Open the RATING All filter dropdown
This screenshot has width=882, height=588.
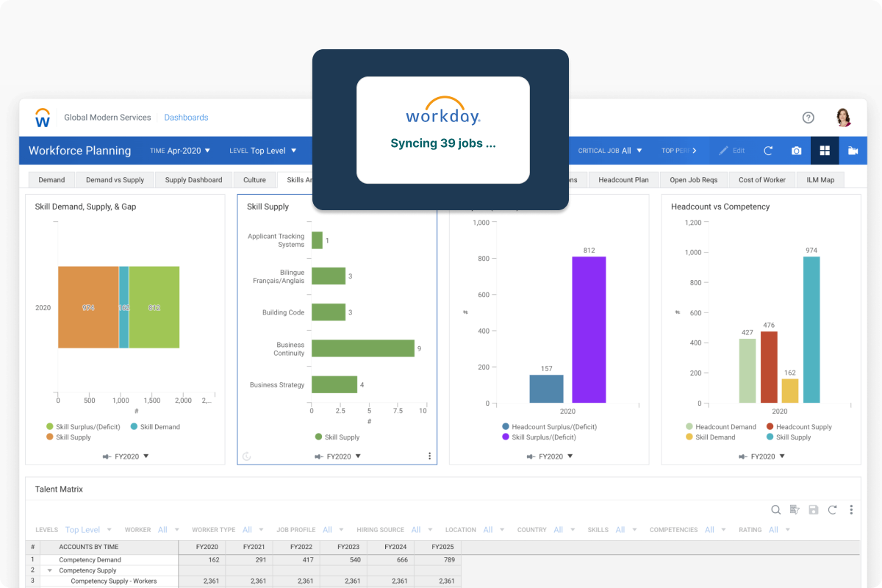click(x=764, y=530)
